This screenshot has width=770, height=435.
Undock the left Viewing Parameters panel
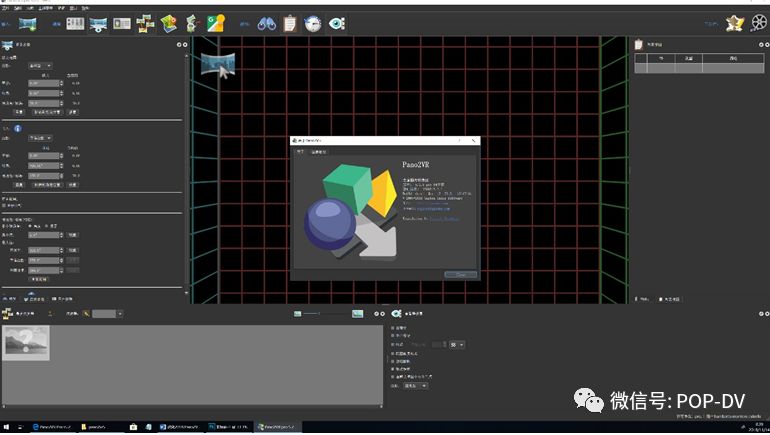[x=179, y=45]
